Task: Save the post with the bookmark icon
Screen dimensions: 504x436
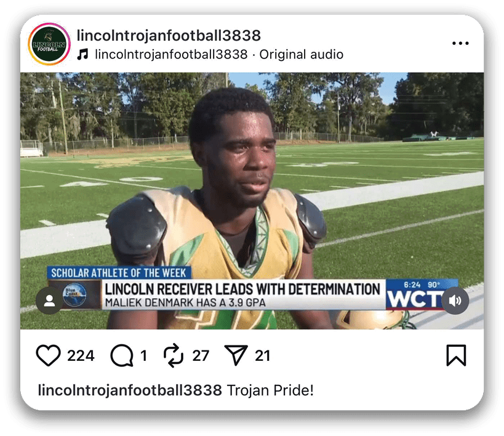Action: click(456, 355)
